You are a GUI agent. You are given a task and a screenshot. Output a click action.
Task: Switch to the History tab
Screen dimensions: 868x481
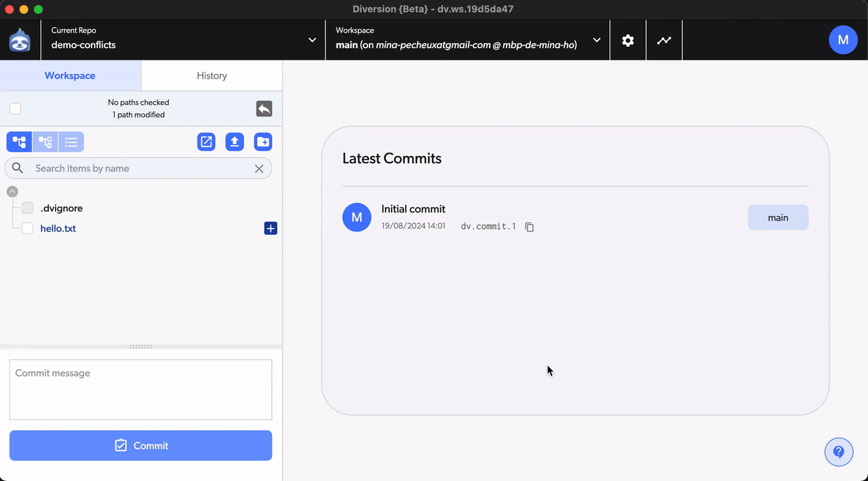point(212,75)
